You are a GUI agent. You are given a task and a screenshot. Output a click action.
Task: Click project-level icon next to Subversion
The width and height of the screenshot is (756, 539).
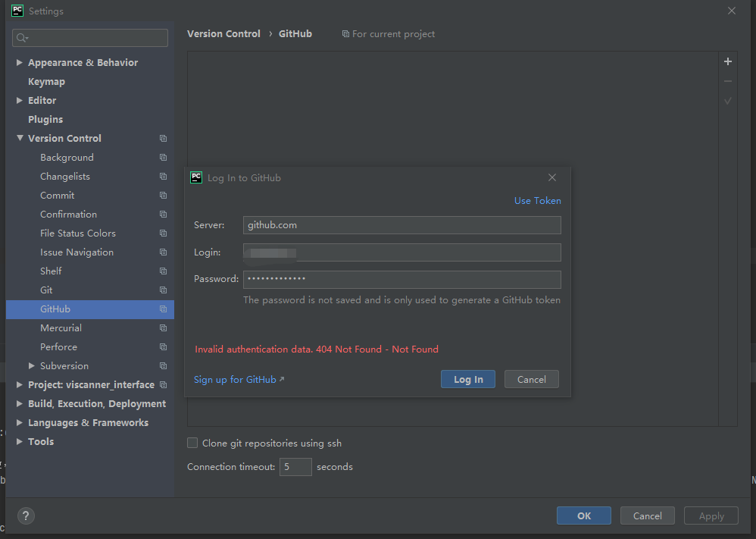(x=163, y=365)
